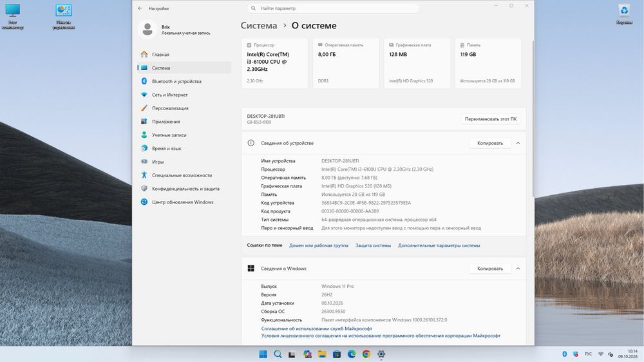
Task: Launch Microsoft Edge from taskbar
Action: (352, 354)
